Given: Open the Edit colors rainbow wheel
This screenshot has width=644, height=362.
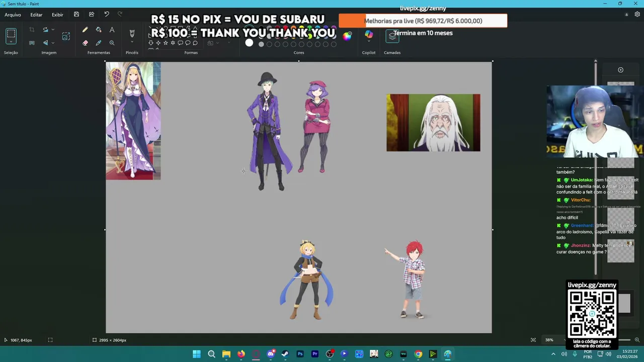Looking at the screenshot, I should (x=347, y=36).
